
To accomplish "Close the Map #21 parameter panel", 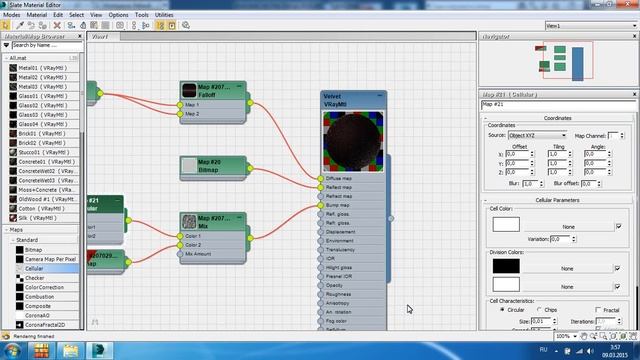I will pos(635,94).
